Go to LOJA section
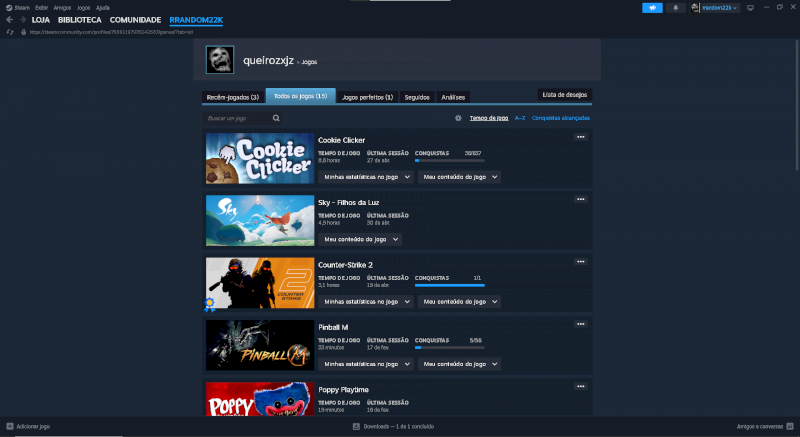 coord(41,20)
